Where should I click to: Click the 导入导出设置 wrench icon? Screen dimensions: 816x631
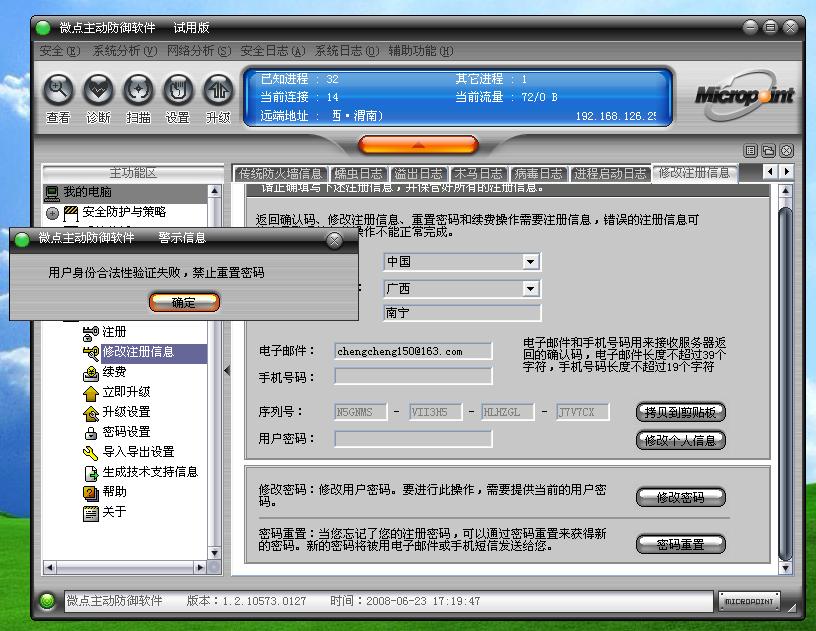(x=91, y=453)
